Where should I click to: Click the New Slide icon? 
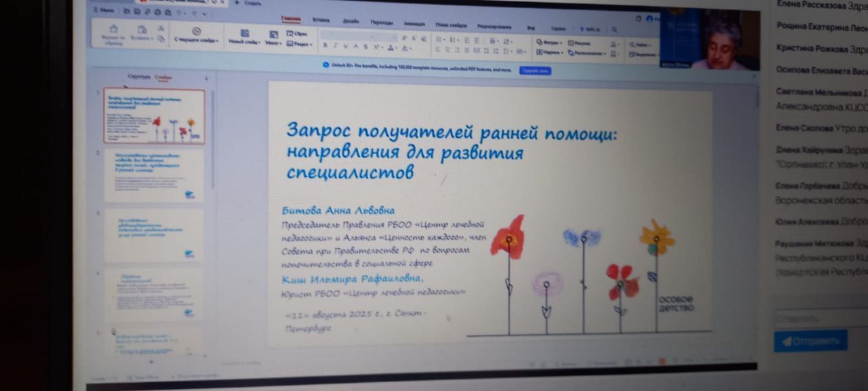245,33
